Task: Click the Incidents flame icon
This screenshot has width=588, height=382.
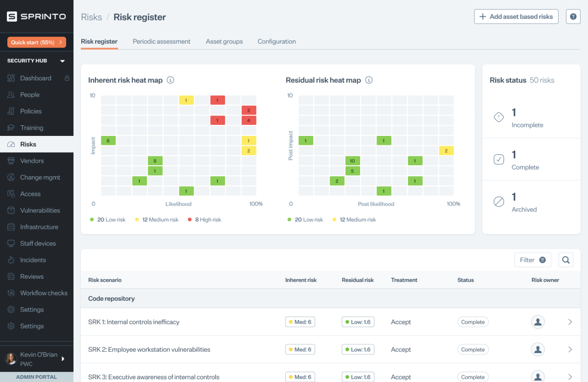Action: [11, 260]
